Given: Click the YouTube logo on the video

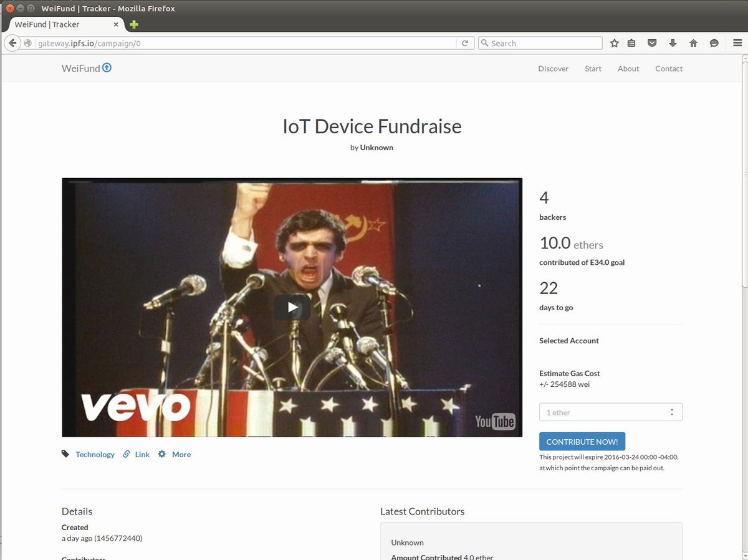Looking at the screenshot, I should coord(495,422).
